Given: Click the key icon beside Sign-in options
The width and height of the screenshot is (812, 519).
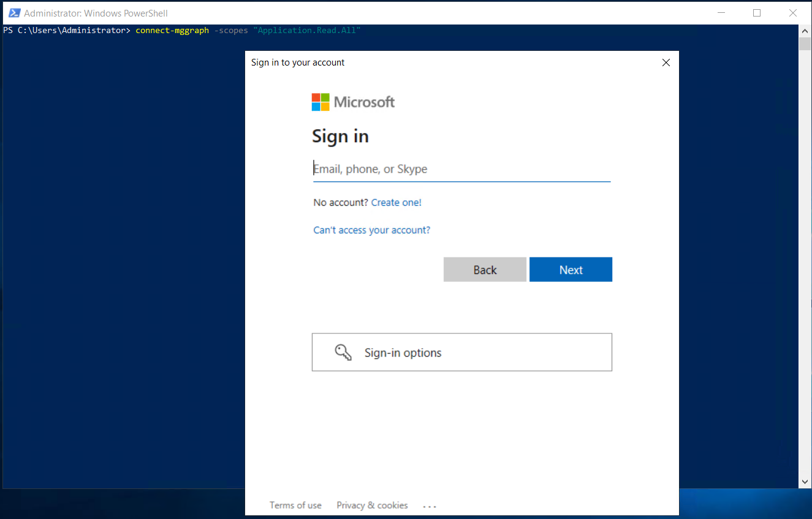Looking at the screenshot, I should [x=343, y=352].
